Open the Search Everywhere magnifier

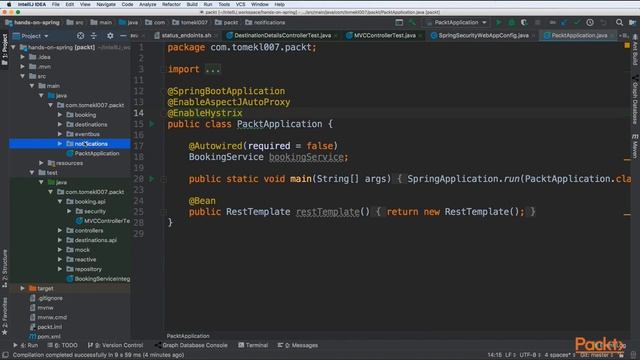coord(619,22)
